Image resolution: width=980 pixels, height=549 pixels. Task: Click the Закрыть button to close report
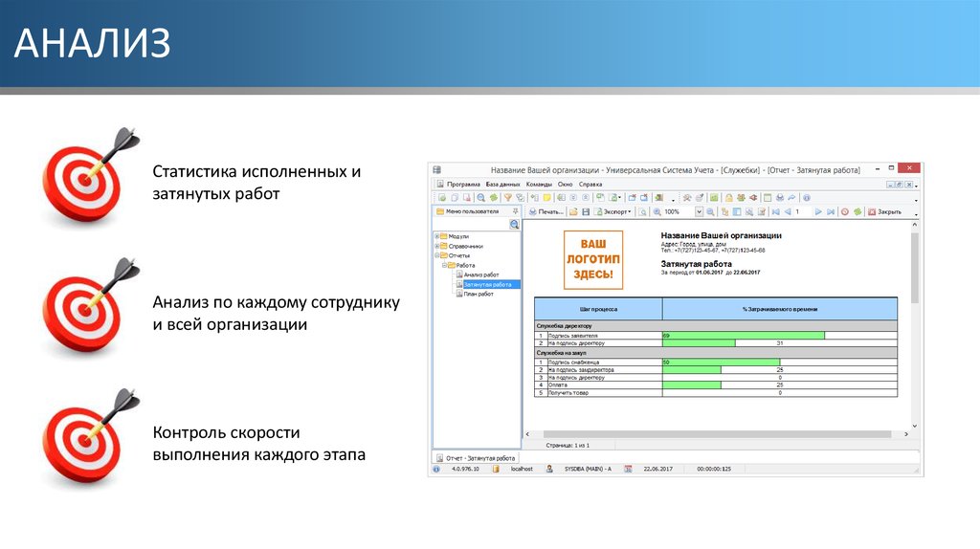click(x=884, y=211)
